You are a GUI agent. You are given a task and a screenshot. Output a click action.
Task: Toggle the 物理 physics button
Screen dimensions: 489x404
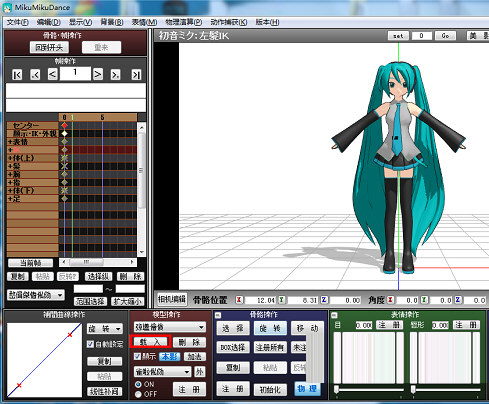[307, 389]
